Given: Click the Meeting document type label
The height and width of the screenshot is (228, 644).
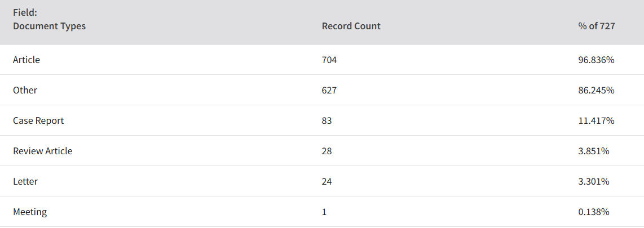Looking at the screenshot, I should tap(30, 212).
